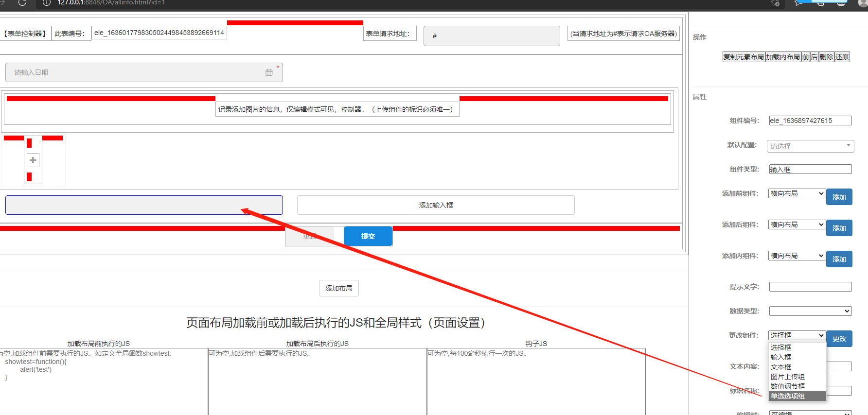Click the 更改 button
Screen dimensions: 868x415
[x=839, y=339]
